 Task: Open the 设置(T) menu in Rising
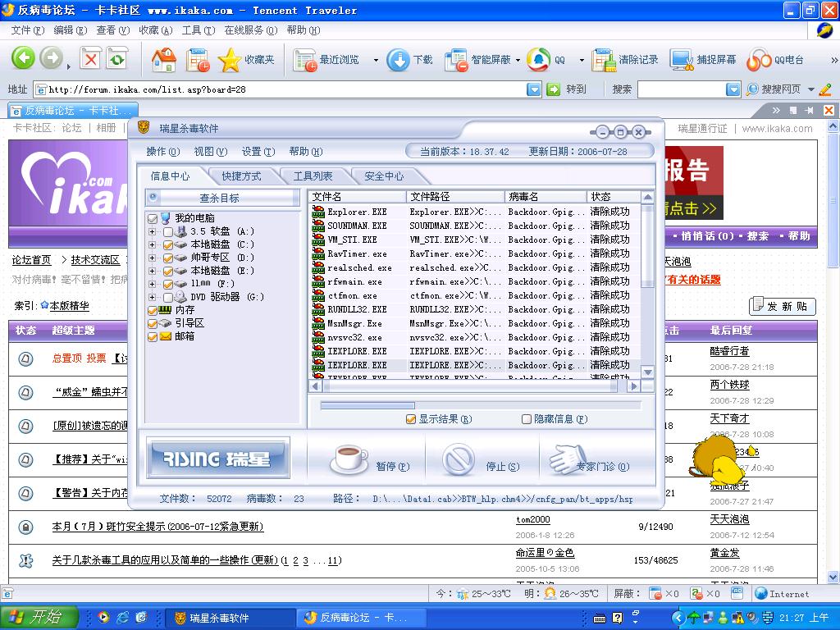(x=258, y=152)
